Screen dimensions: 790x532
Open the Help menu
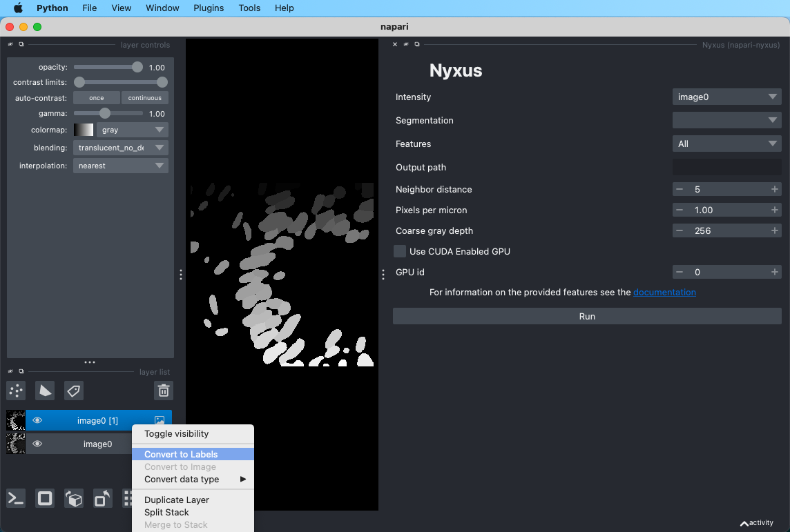[x=284, y=8]
